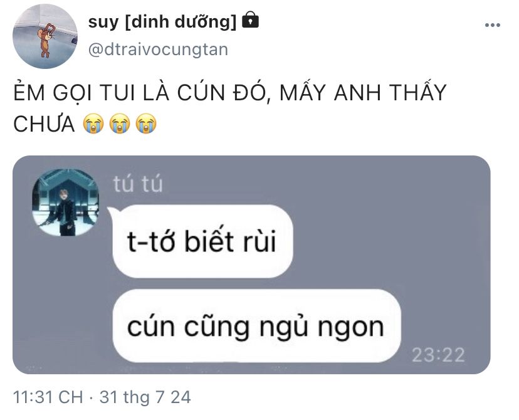
Task: Click the 23:22 chat timestamp
Action: (438, 355)
